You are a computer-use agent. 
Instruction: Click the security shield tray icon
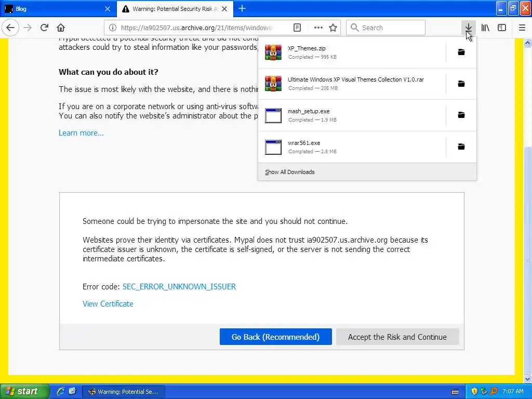point(474,391)
